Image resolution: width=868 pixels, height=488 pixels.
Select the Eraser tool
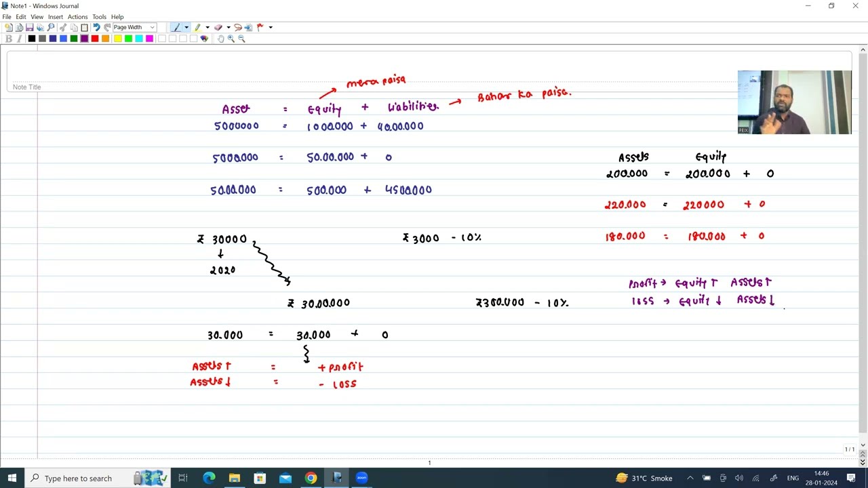[218, 27]
